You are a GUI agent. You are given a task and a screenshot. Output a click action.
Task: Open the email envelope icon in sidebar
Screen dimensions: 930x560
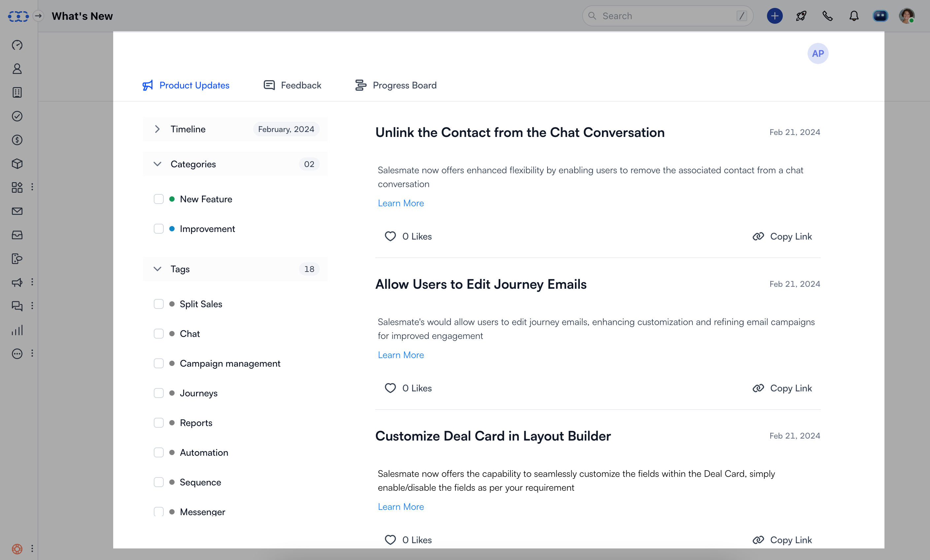pyautogui.click(x=17, y=211)
